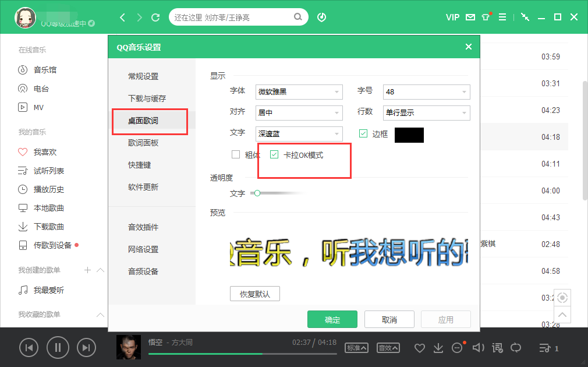Select the 常规设置 settings tab
The image size is (588, 367).
click(x=143, y=76)
